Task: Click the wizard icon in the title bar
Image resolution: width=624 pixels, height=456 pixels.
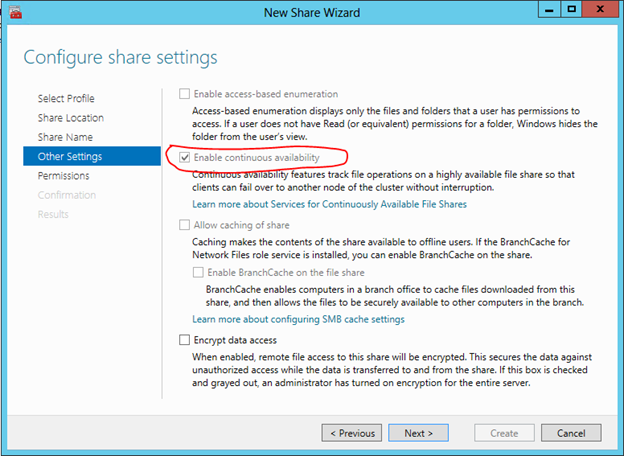Action: pos(17,12)
